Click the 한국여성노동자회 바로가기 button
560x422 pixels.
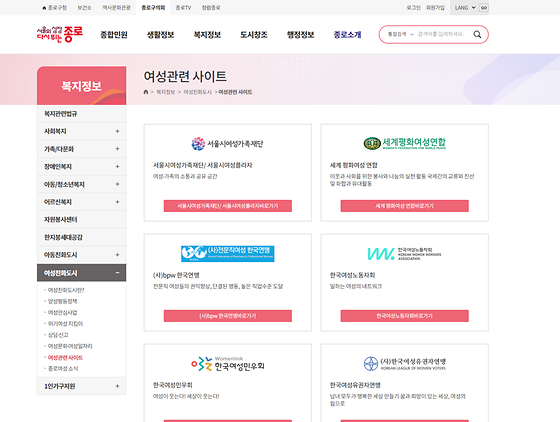pos(405,316)
